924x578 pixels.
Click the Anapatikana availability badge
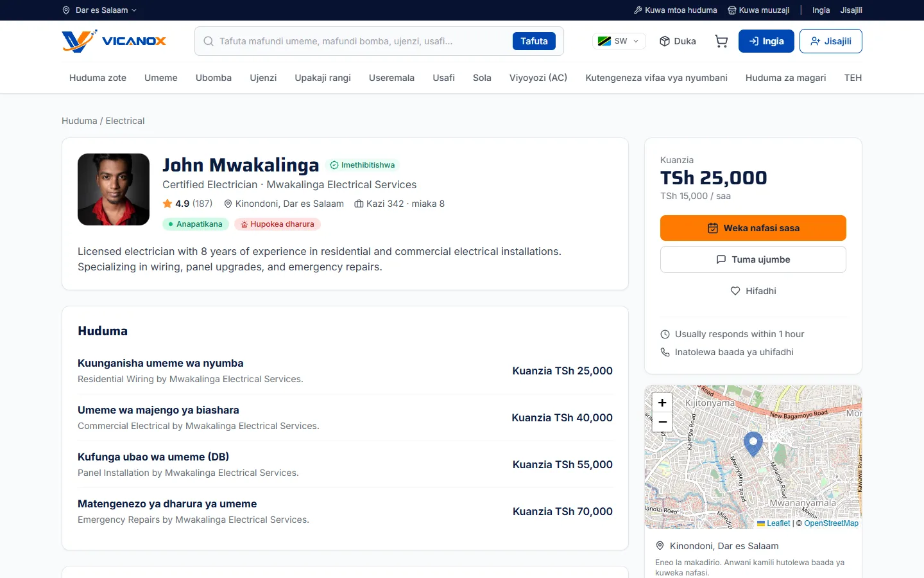196,224
